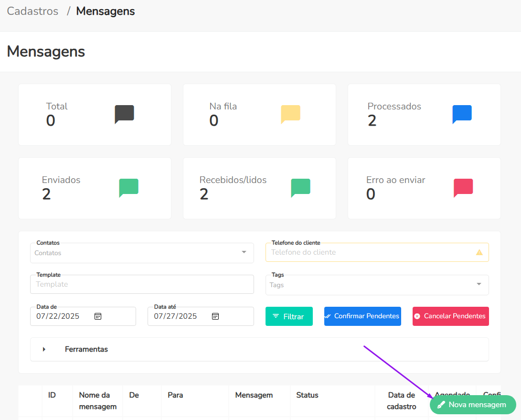Click the yellow Na fila chat icon
Viewport: 521px width, 420px height.
[290, 114]
